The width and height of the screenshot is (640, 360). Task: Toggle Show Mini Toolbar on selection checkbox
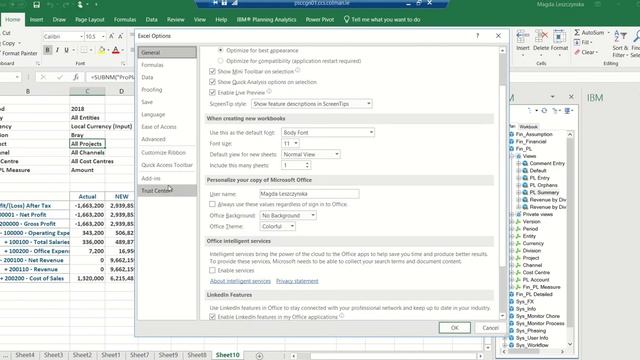point(212,71)
